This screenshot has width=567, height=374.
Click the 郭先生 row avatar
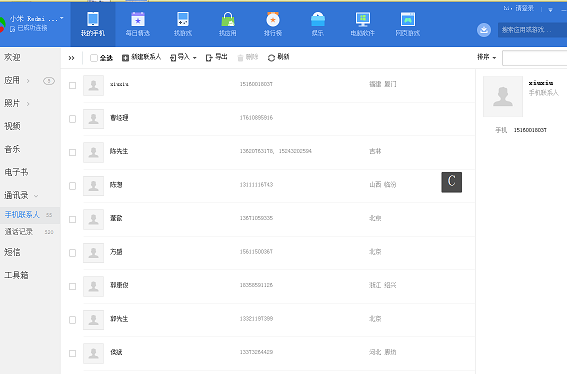(93, 320)
